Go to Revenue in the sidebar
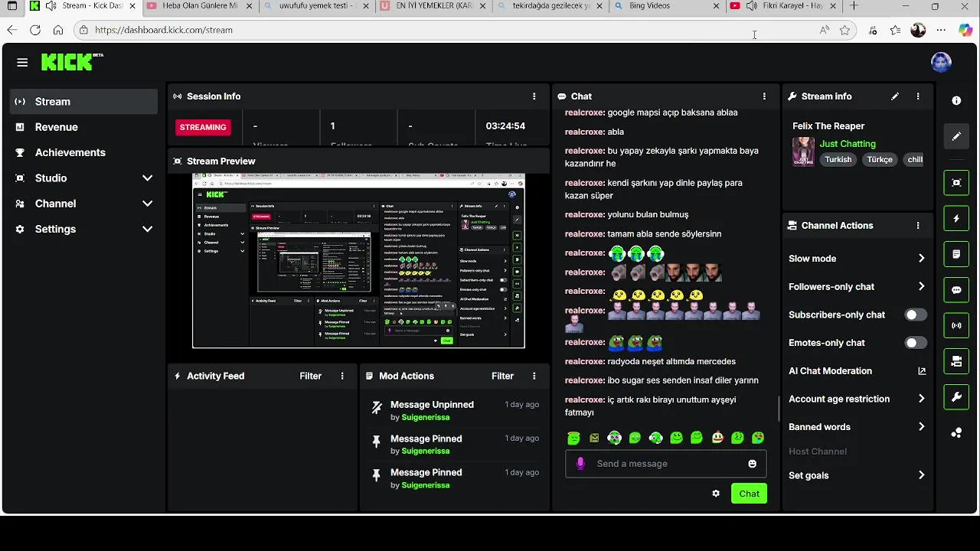 click(x=83, y=127)
